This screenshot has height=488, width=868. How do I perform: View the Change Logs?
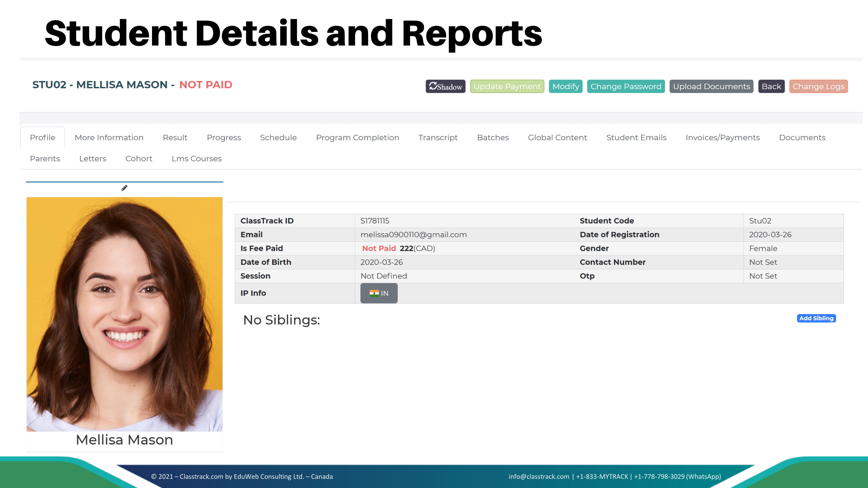tap(818, 86)
